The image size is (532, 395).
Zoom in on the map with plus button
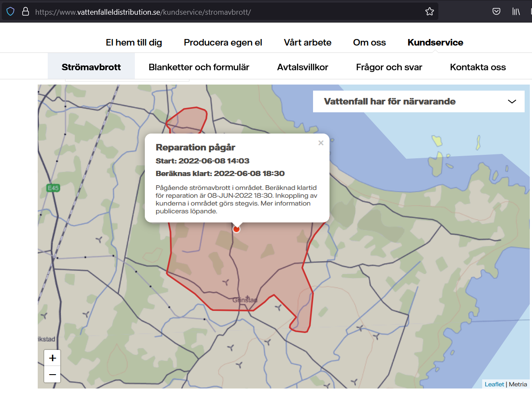pyautogui.click(x=52, y=358)
